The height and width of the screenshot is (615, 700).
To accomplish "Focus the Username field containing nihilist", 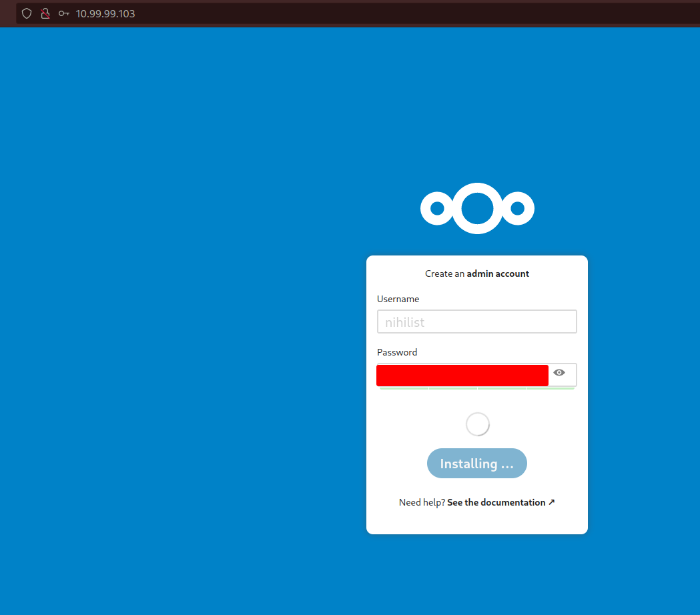I will coord(476,322).
